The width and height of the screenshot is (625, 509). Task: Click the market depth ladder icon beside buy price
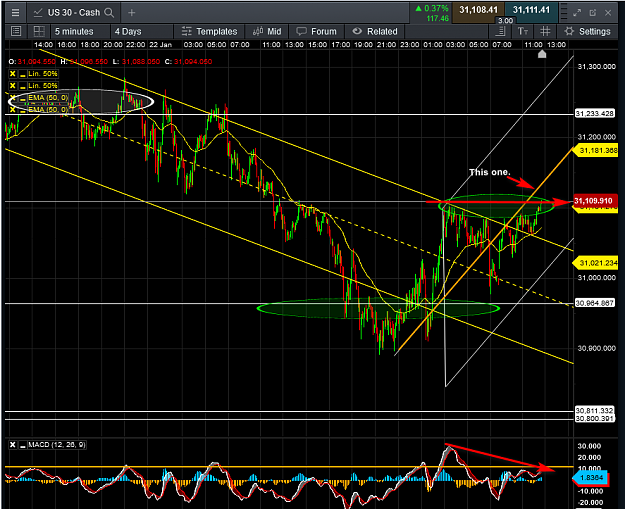point(563,13)
